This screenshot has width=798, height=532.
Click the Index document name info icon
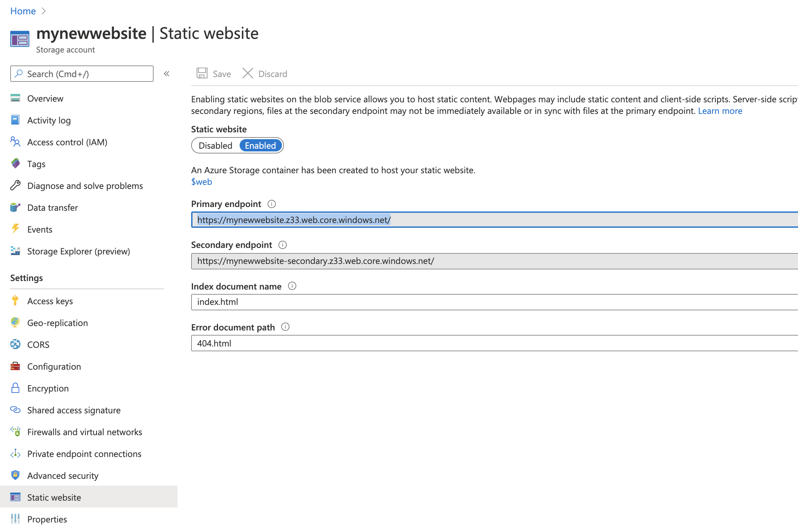(x=292, y=286)
